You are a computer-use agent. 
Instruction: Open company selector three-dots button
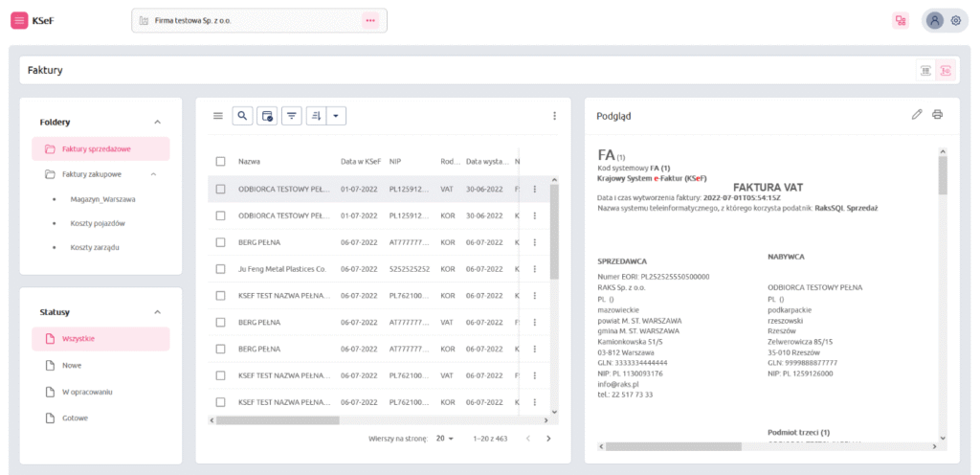[x=370, y=20]
